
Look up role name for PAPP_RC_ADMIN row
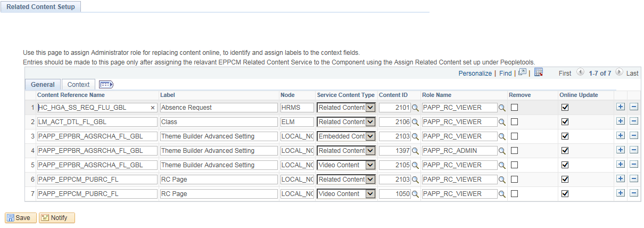[501, 151]
